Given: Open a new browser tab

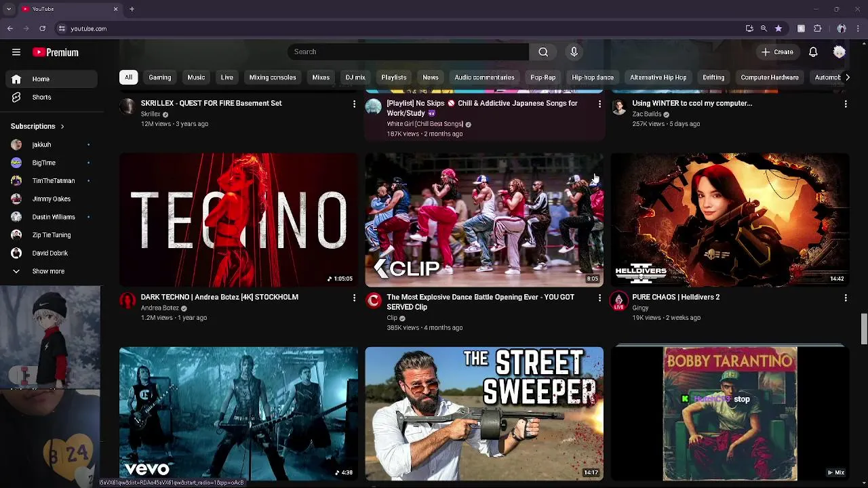Looking at the screenshot, I should point(132,9).
